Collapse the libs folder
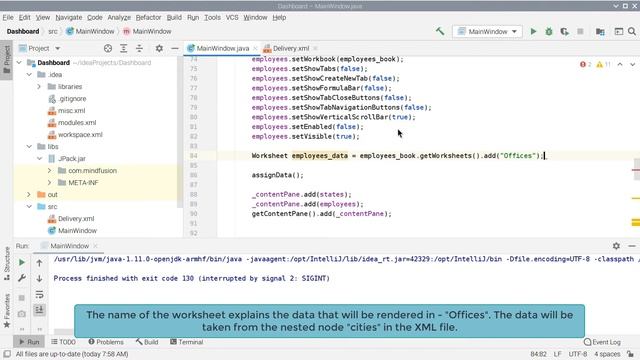 (x=29, y=147)
